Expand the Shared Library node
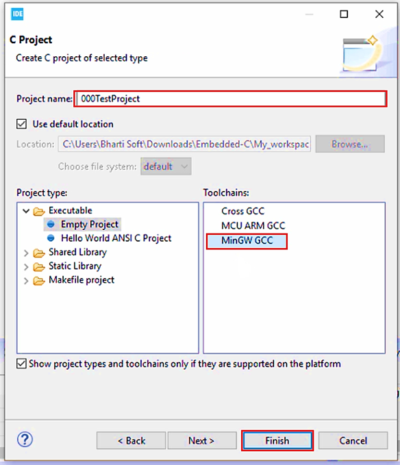The height and width of the screenshot is (465, 400). 26,253
